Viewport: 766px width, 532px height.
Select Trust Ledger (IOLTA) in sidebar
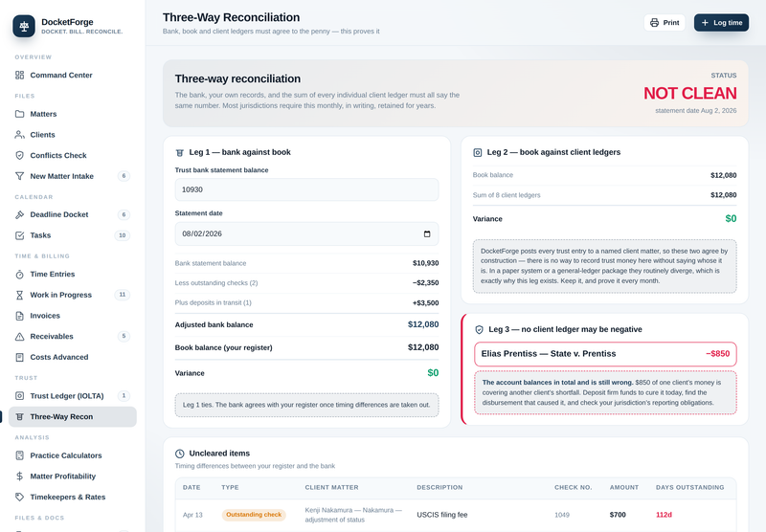[x=73, y=396]
